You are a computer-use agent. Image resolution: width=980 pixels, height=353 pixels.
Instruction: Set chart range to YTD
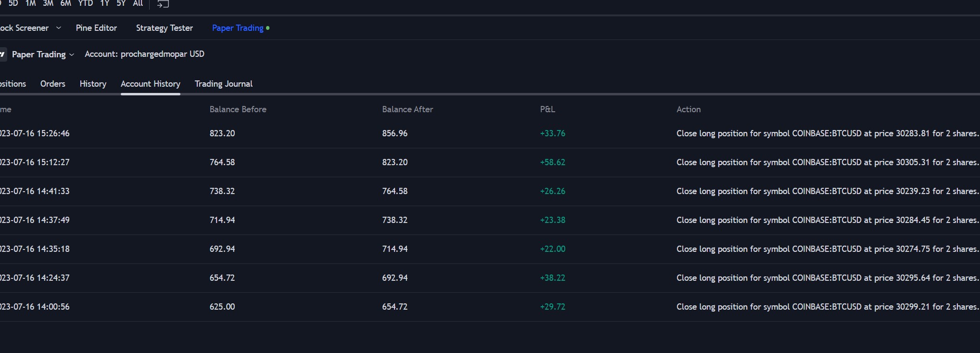point(85,3)
